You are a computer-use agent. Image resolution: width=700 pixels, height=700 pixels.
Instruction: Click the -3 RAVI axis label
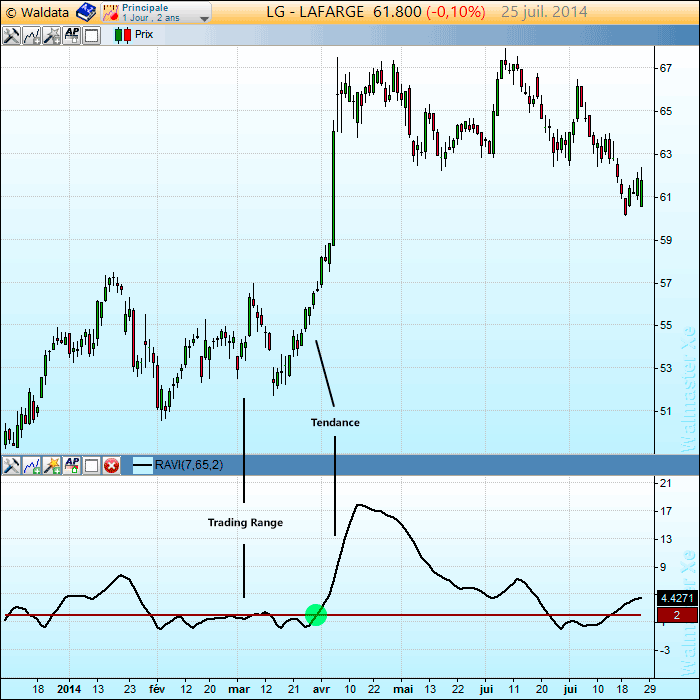pos(664,650)
